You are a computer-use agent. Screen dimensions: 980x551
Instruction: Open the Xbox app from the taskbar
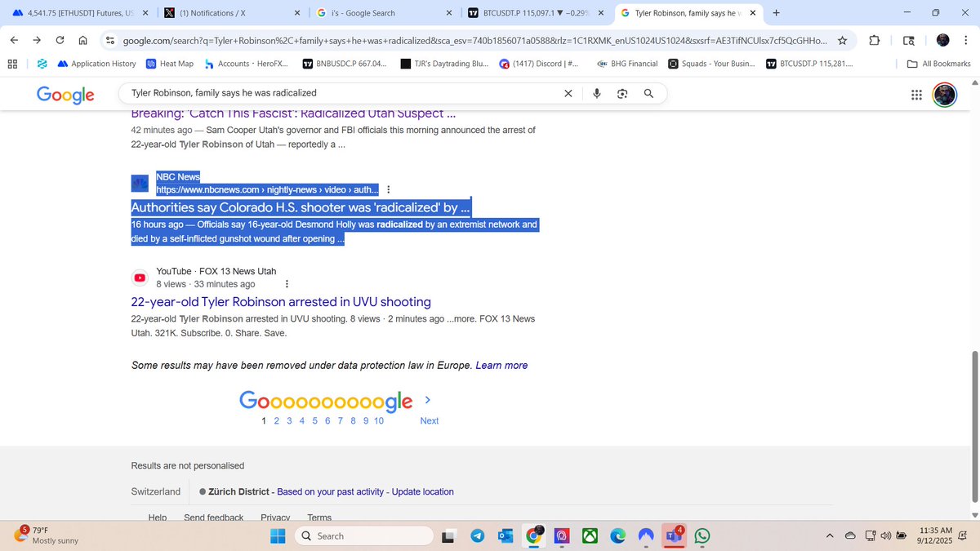pyautogui.click(x=590, y=536)
